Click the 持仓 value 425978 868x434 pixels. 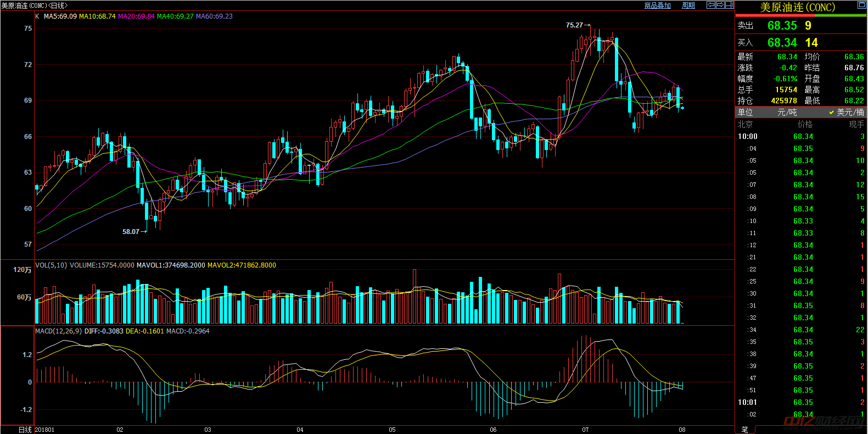(x=784, y=101)
